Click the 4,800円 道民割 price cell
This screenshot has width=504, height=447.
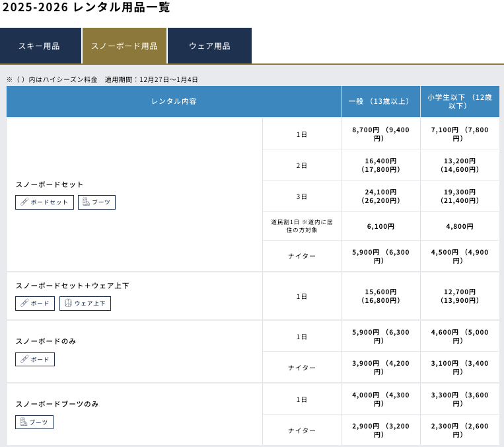coord(460,226)
